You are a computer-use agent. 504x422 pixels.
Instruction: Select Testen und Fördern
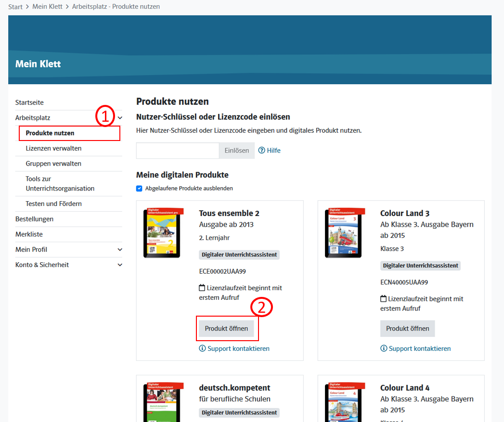54,204
